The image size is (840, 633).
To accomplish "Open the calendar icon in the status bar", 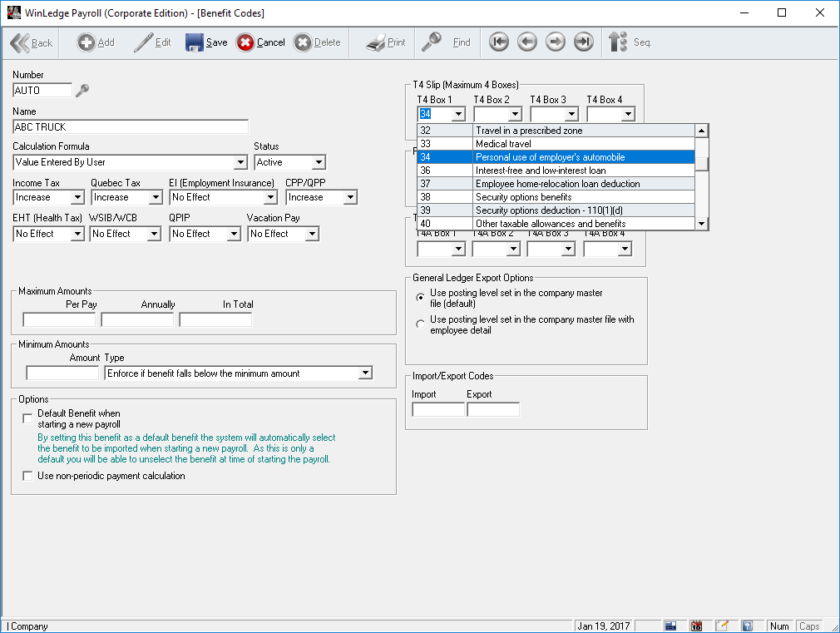I will pyautogui.click(x=697, y=626).
